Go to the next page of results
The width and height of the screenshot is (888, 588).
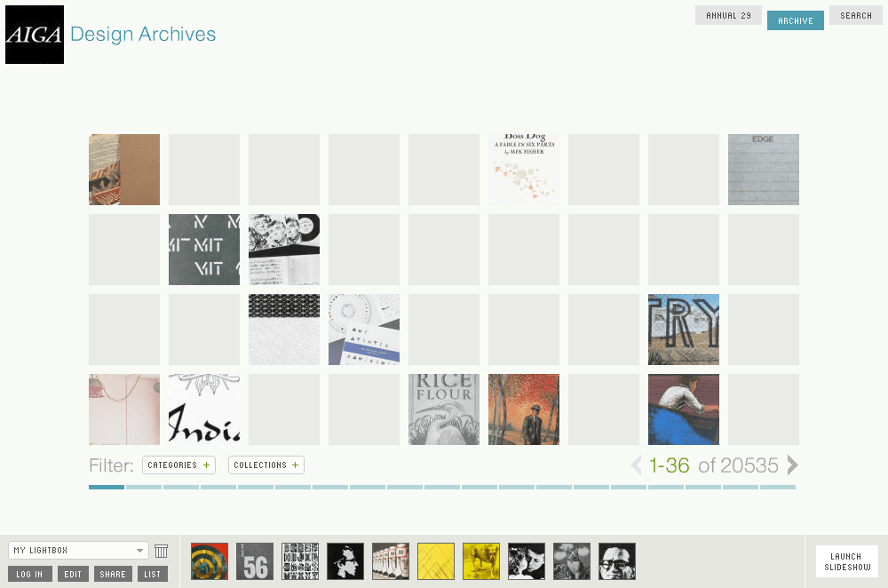point(792,465)
